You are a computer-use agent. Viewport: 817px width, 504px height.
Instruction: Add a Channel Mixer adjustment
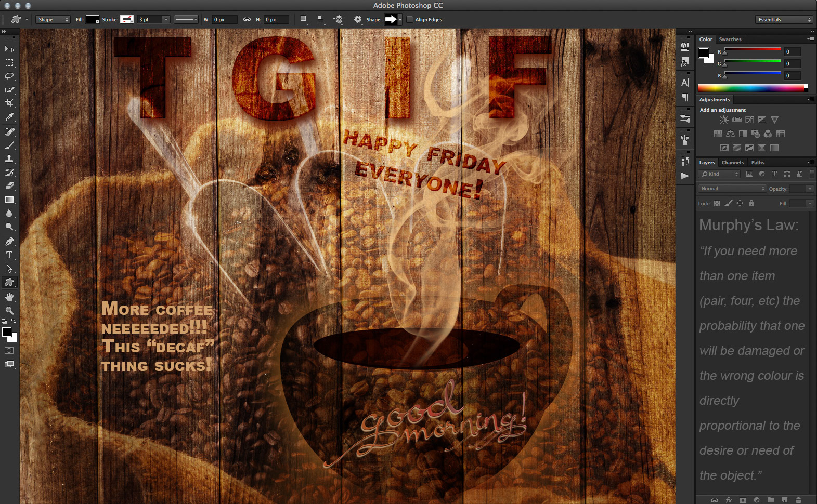(768, 134)
